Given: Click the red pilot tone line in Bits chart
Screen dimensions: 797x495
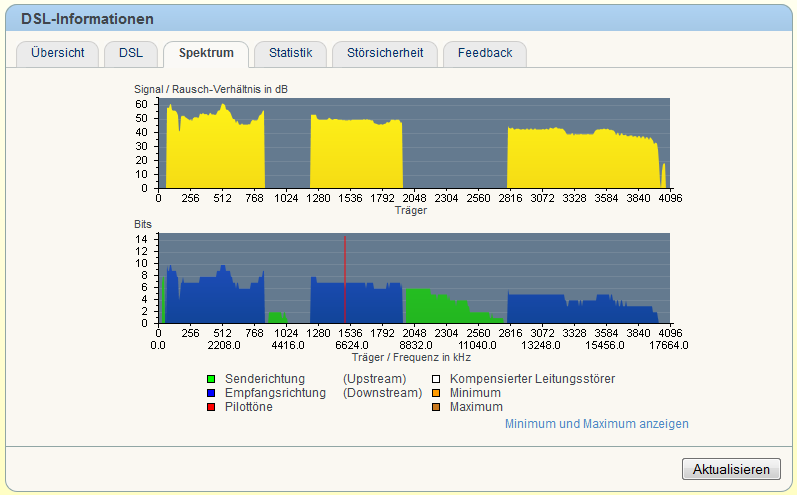Looking at the screenshot, I should (x=345, y=280).
